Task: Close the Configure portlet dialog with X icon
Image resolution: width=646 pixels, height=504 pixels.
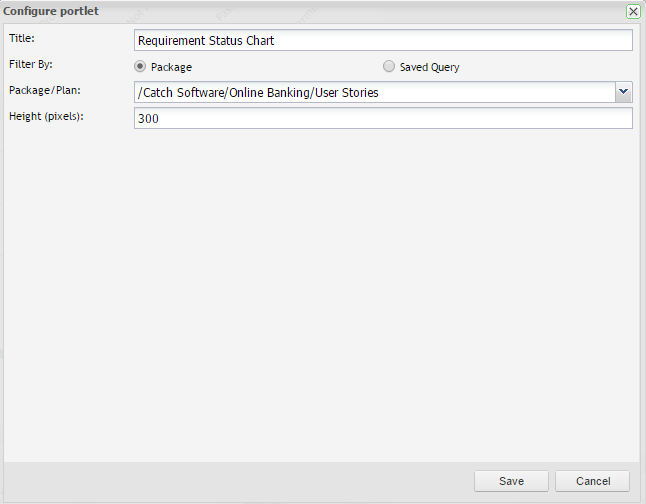Action: 633,11
